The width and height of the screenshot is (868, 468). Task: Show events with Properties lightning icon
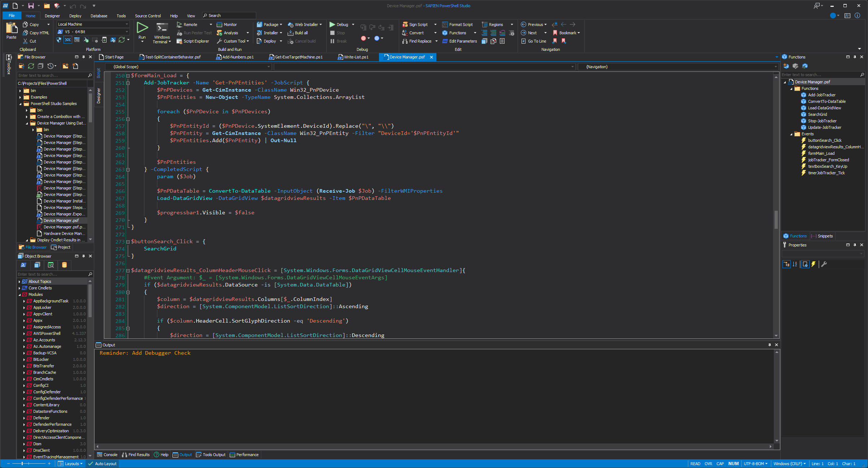pyautogui.click(x=814, y=264)
